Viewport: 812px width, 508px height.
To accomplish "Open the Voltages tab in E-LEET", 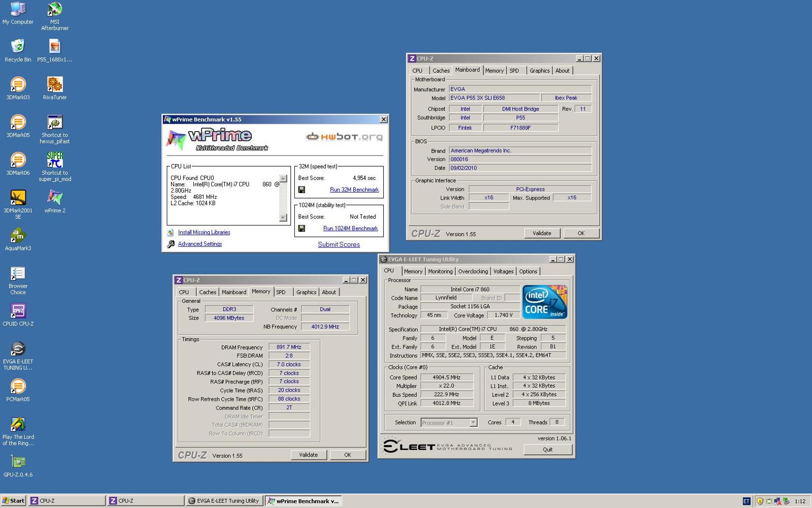I will [x=503, y=271].
